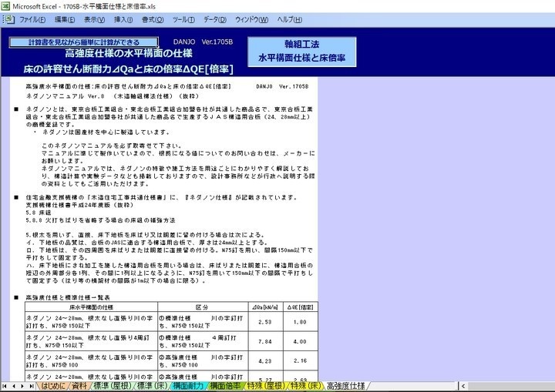The width and height of the screenshot is (555, 392).
Task: Open the ヘルプ(H) menu
Action: pos(290,20)
